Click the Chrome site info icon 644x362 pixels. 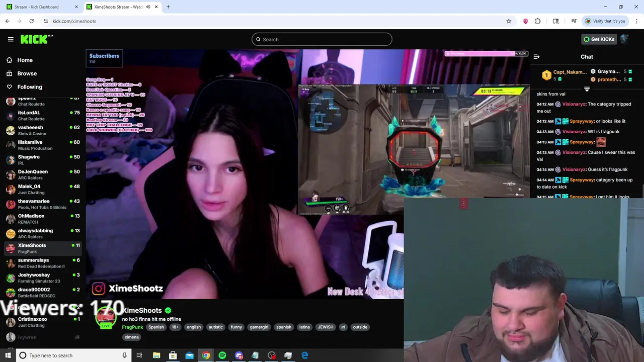click(46, 21)
